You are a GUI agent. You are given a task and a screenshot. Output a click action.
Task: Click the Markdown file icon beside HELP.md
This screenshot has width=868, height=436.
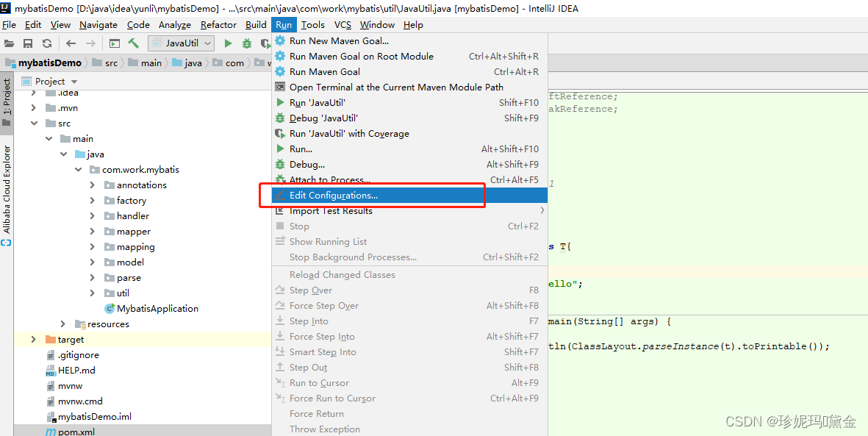coord(51,371)
